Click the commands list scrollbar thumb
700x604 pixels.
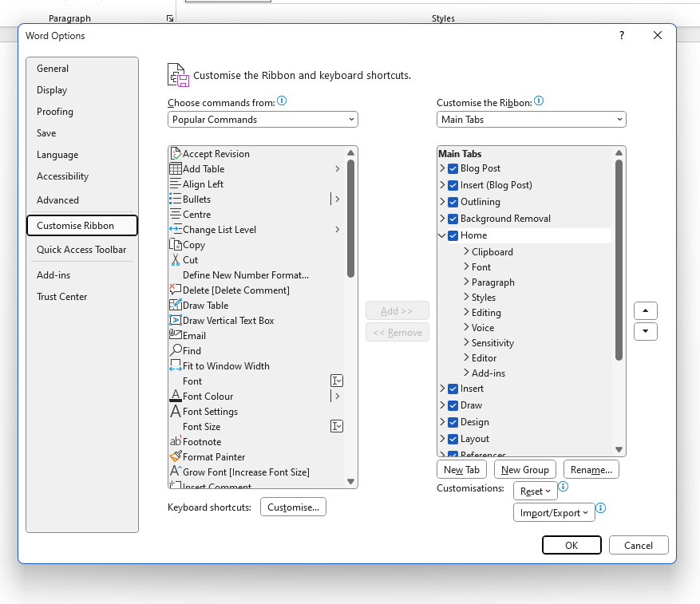click(350, 219)
